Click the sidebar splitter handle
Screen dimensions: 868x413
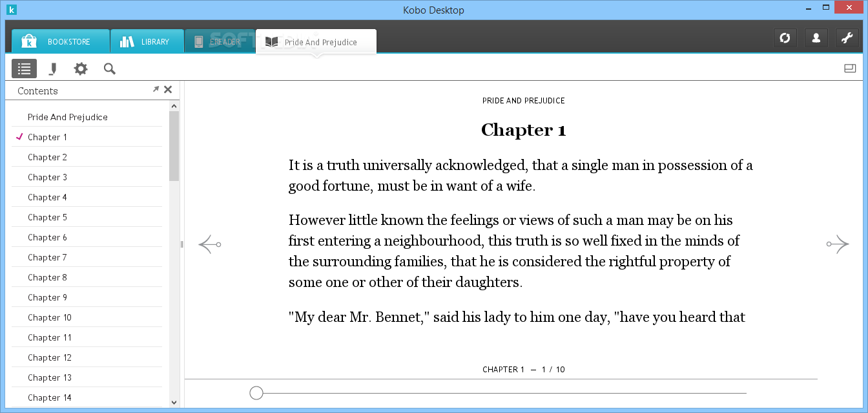pos(182,244)
